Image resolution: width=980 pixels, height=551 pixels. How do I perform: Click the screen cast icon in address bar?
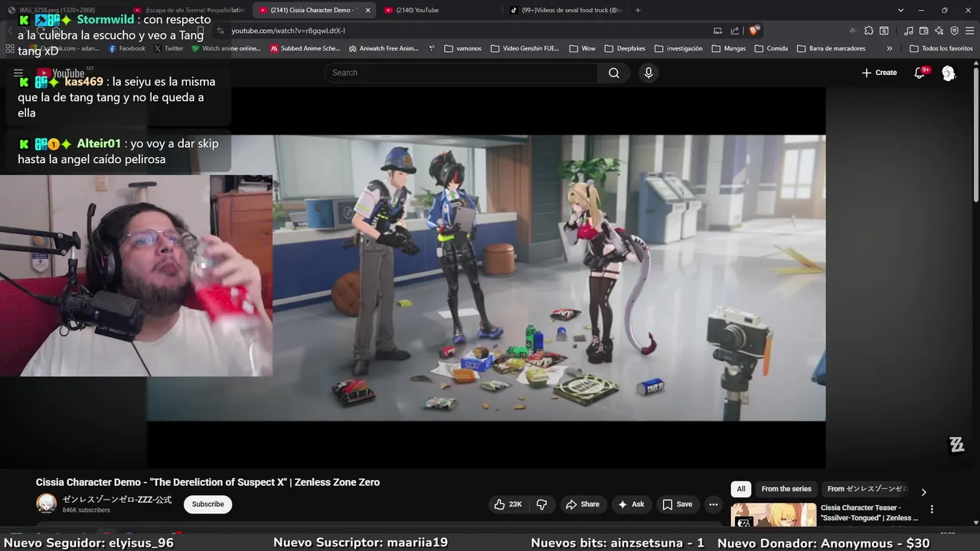(x=717, y=31)
